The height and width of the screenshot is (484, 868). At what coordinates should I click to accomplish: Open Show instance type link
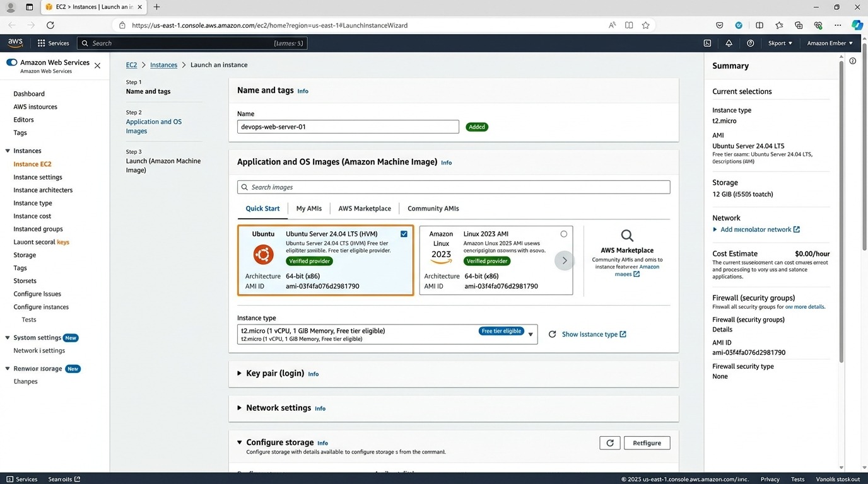point(594,335)
